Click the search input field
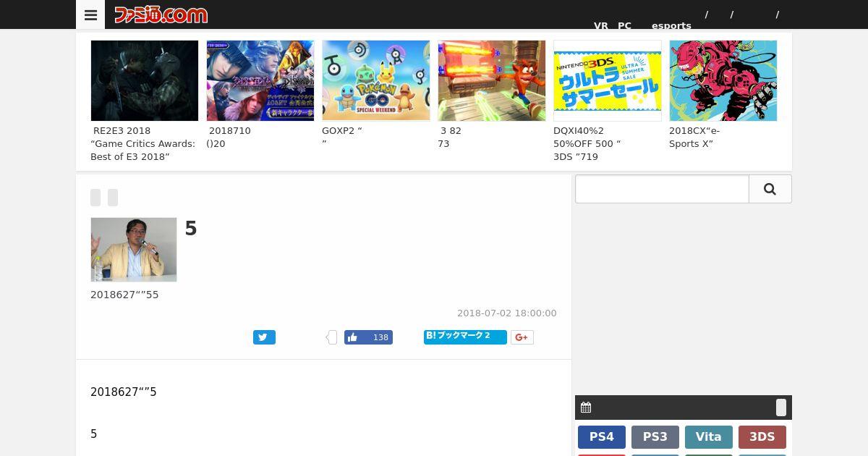 tap(662, 189)
